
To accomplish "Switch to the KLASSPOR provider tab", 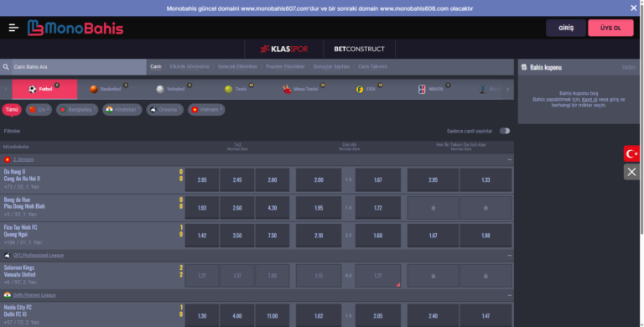I will click(x=283, y=49).
